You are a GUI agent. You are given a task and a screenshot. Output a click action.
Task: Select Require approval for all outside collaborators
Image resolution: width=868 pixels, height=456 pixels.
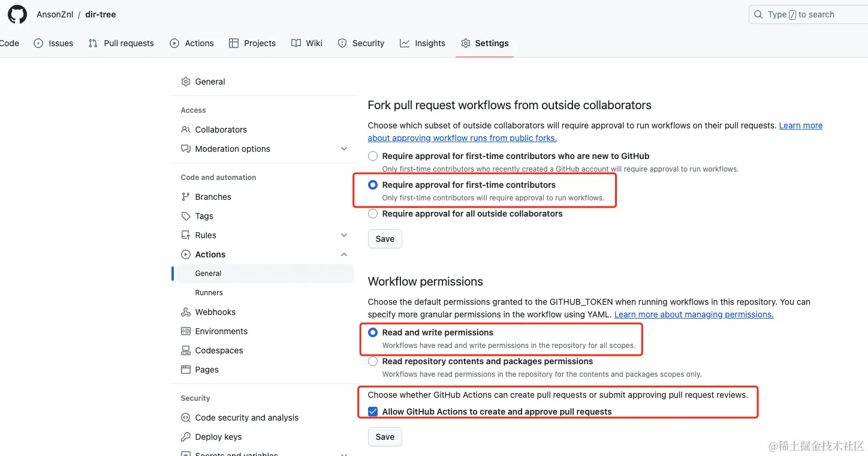373,214
